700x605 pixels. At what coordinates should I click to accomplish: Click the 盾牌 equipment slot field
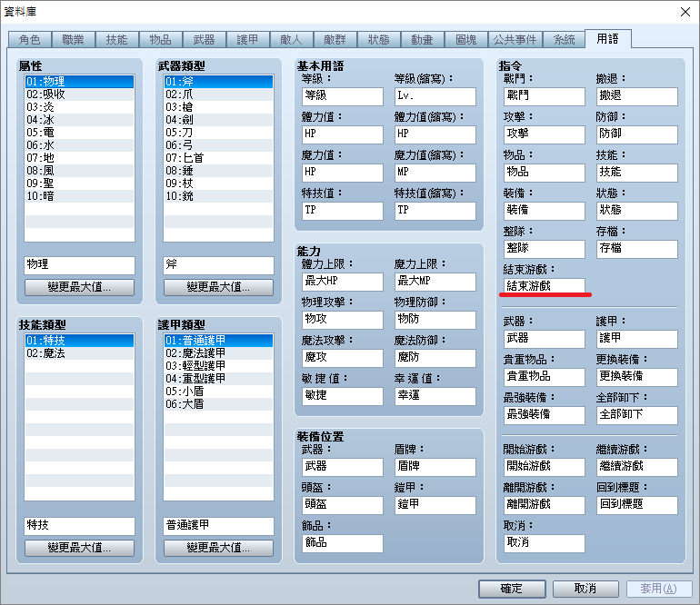tap(435, 467)
